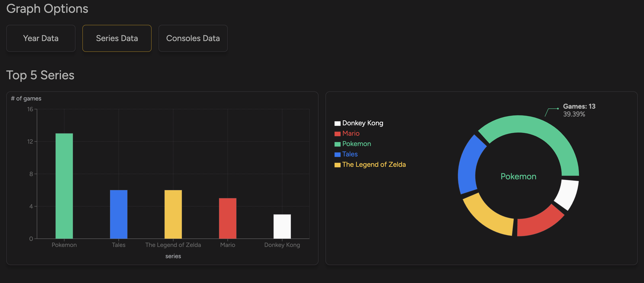Screen dimensions: 644x283
Task: Click the yellow Zelda legend swatch
Action: point(337,165)
